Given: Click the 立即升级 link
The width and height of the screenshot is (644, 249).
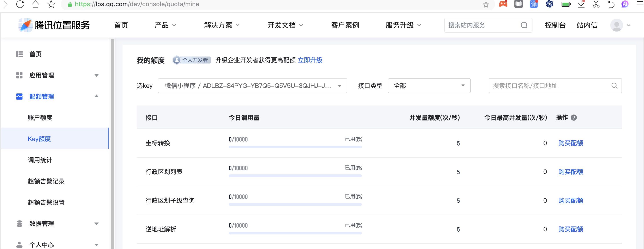Looking at the screenshot, I should pos(310,60).
